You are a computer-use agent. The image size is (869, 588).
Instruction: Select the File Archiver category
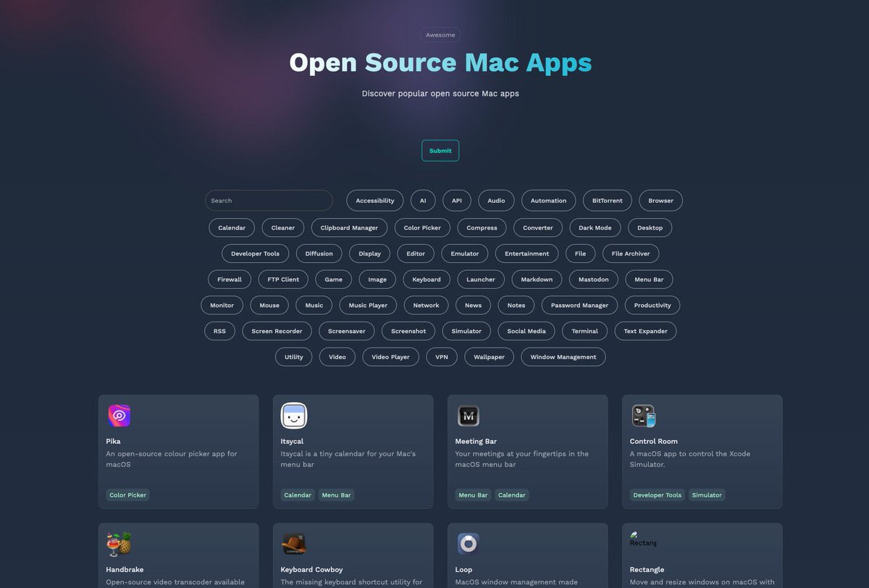(631, 253)
